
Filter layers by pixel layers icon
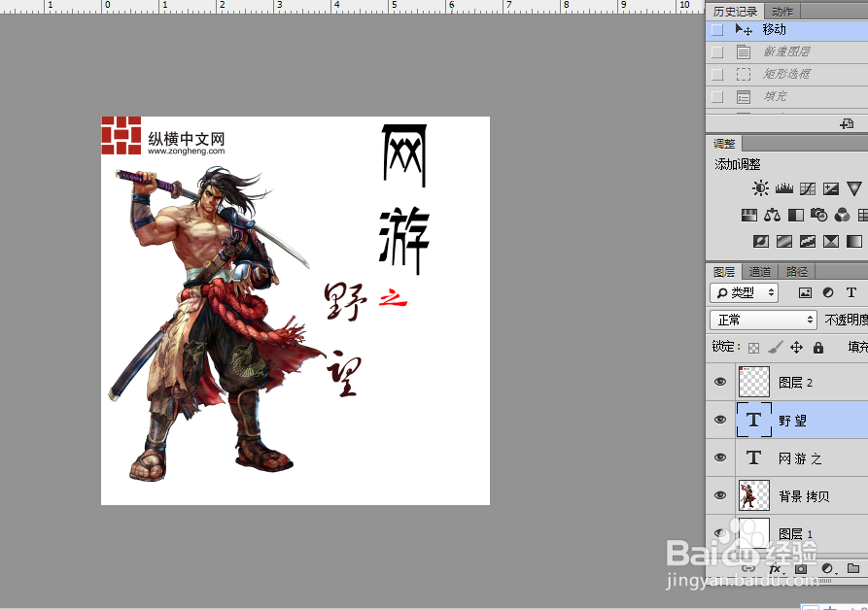[x=805, y=292]
